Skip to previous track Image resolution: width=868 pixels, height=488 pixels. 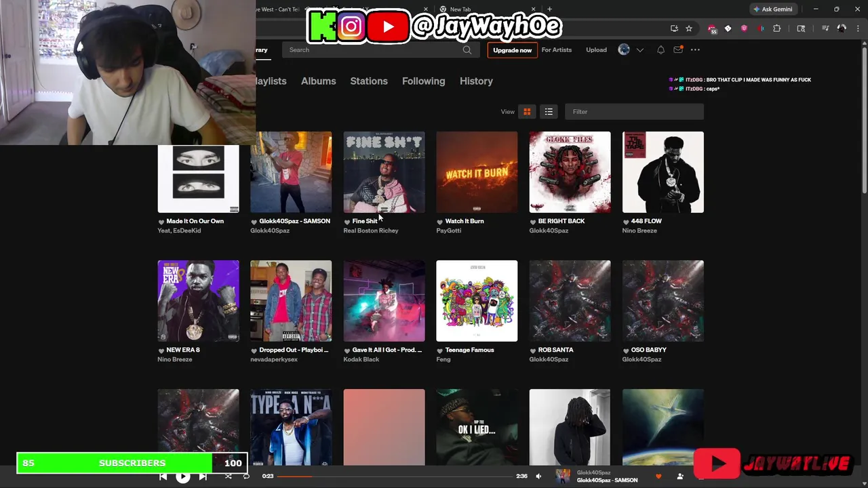coord(163,476)
